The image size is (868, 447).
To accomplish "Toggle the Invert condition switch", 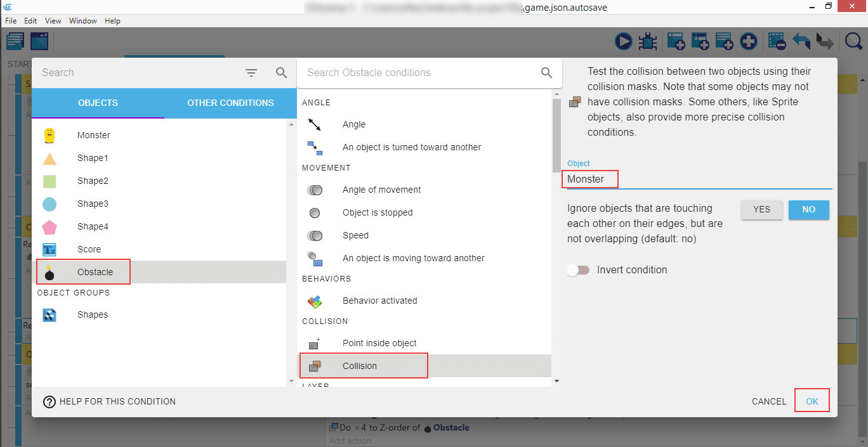I will (x=578, y=270).
